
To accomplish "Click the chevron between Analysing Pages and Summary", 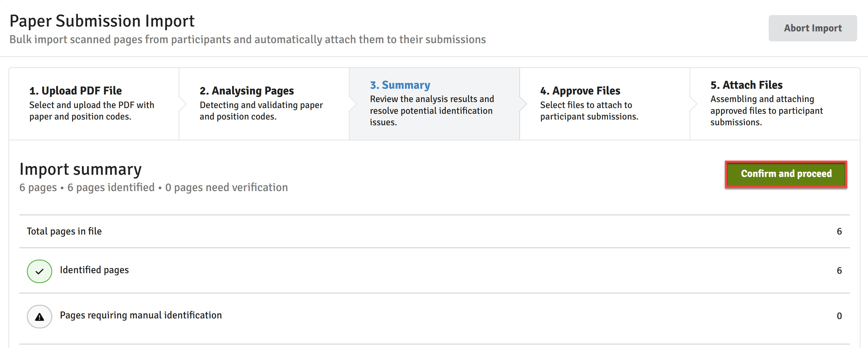I will (x=353, y=104).
